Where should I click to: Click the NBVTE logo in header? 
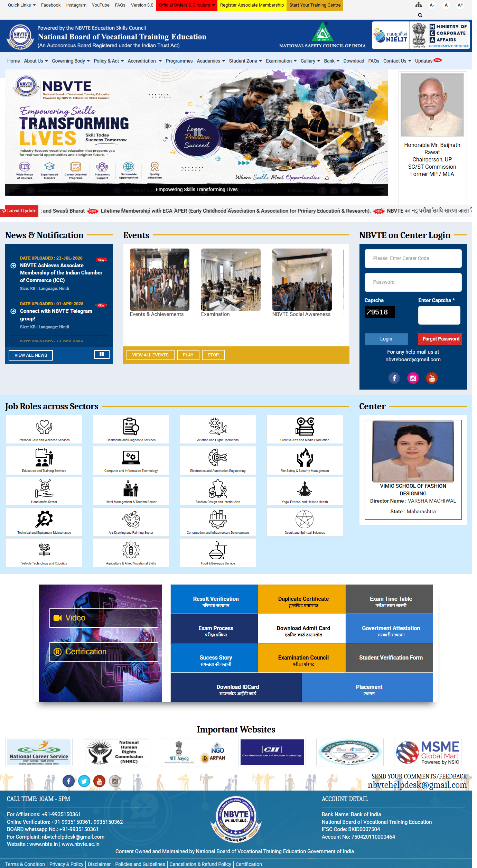coord(20,36)
